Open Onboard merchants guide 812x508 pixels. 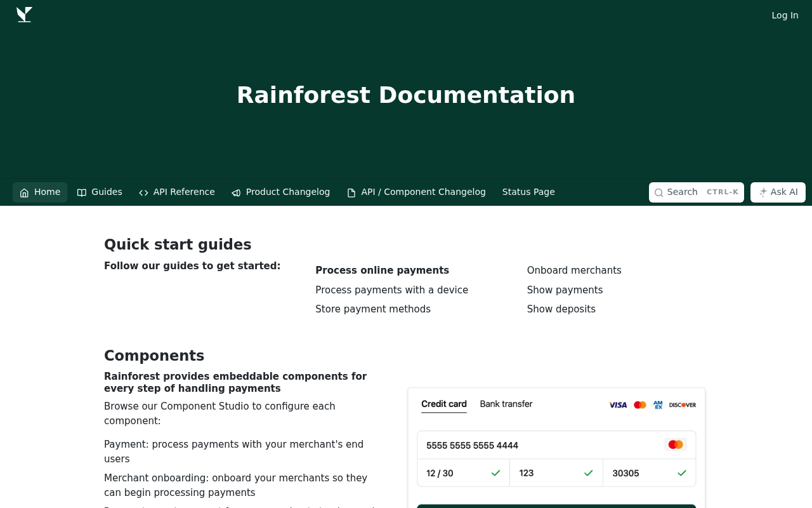pos(574,271)
